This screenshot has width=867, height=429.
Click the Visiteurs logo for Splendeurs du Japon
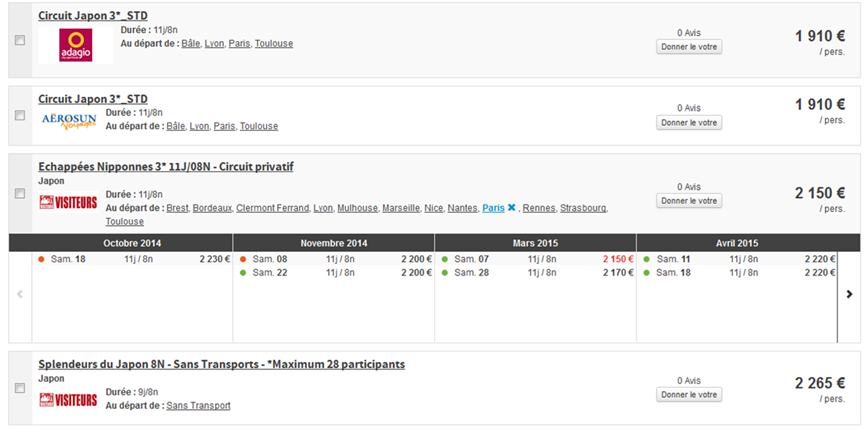[x=68, y=399]
